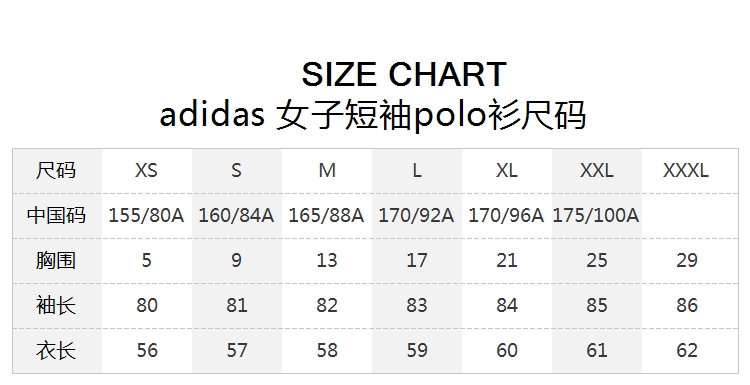The width and height of the screenshot is (750, 385).
Task: Select the XS size column header
Action: point(146,170)
